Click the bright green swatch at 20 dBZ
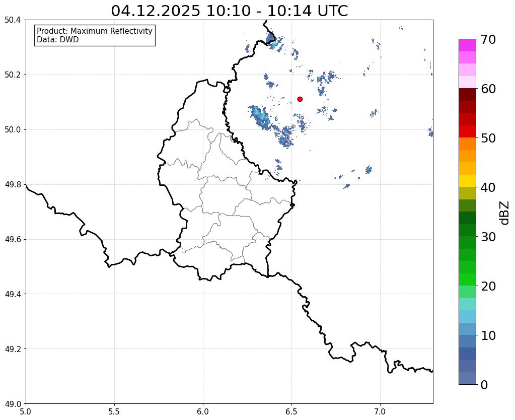Image resolution: width=515 pixels, height=420 pixels. [x=467, y=279]
